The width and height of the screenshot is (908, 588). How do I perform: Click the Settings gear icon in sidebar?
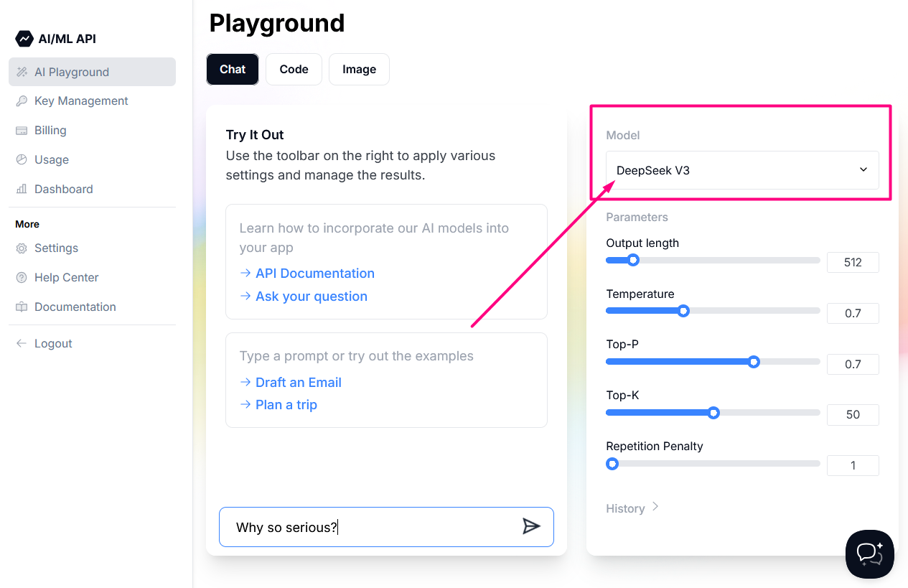(22, 248)
